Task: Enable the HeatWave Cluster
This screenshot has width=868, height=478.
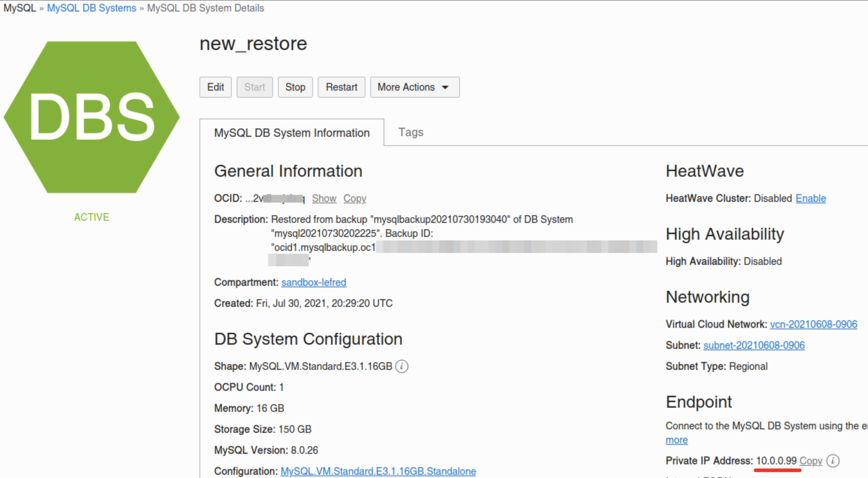Action: tap(811, 198)
